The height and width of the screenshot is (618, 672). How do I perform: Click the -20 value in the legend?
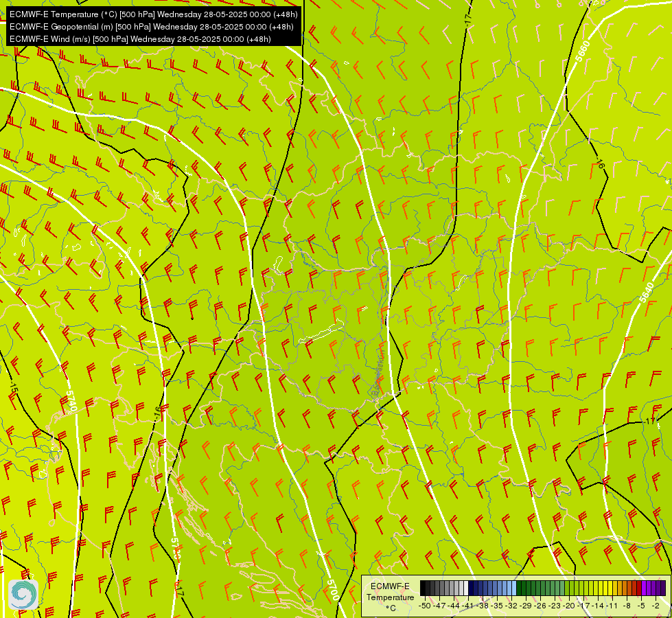click(569, 606)
